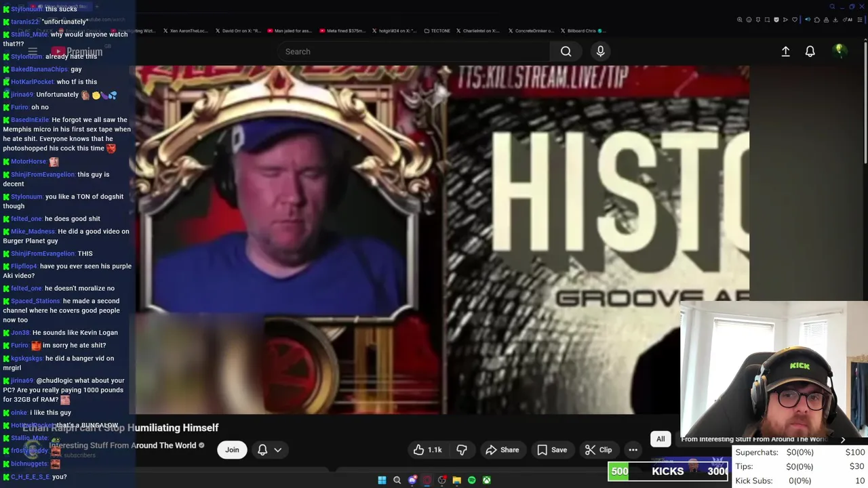Advance the filter chips with the right arrow
This screenshot has height=488, width=868.
point(843,439)
